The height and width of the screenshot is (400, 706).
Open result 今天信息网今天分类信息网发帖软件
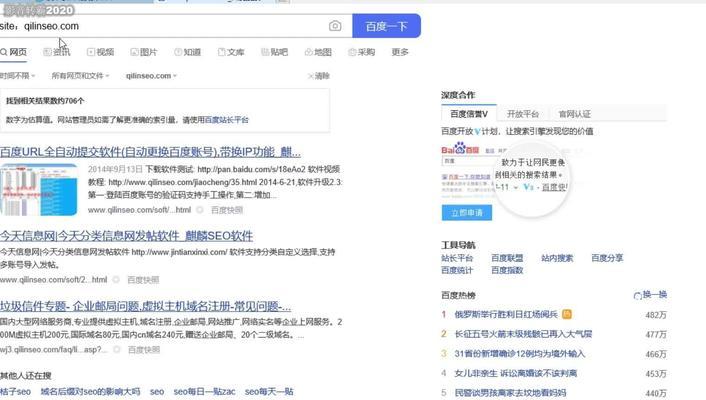click(127, 236)
